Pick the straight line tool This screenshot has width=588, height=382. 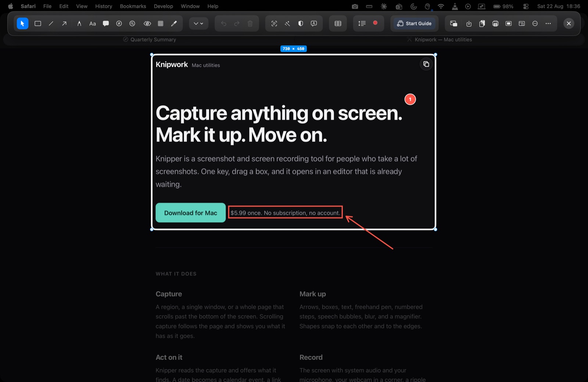pos(51,24)
